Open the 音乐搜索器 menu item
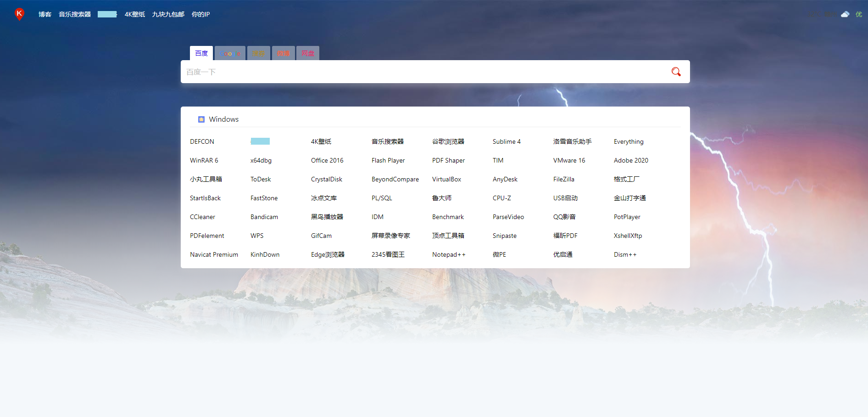Screen dimensions: 868x417 [x=74, y=14]
